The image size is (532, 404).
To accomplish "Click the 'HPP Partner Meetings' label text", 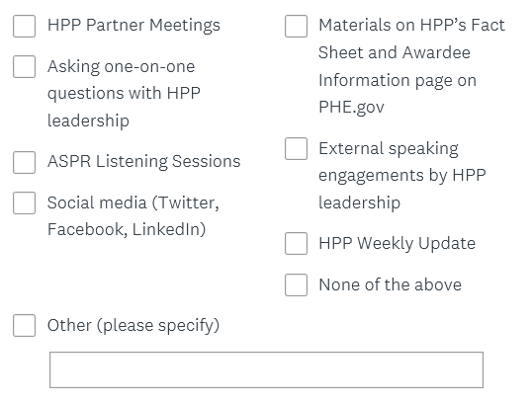I will [133, 26].
